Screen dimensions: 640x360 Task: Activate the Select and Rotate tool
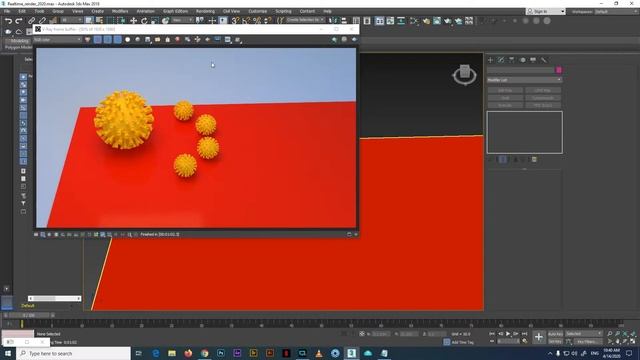144,20
